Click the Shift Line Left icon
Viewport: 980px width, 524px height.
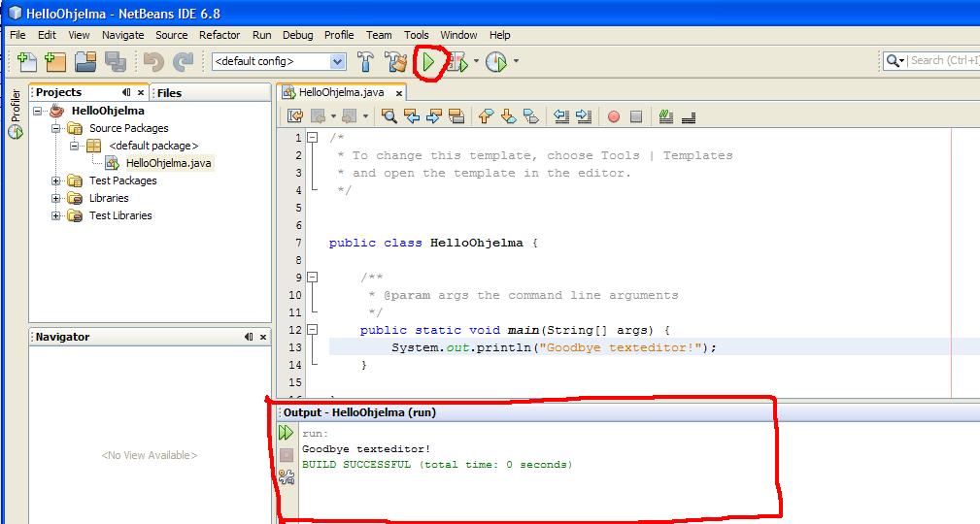(x=561, y=116)
